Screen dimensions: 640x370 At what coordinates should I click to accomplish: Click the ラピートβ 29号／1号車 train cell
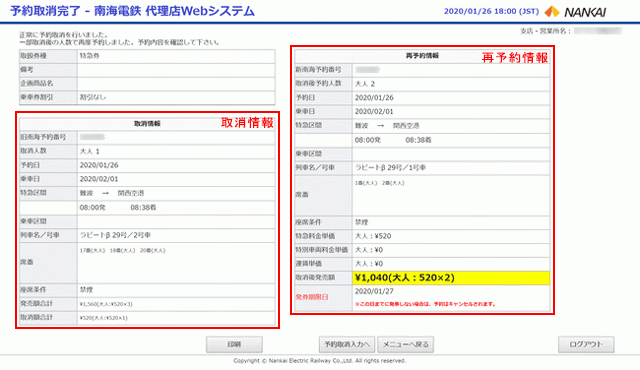pyautogui.click(x=451, y=168)
